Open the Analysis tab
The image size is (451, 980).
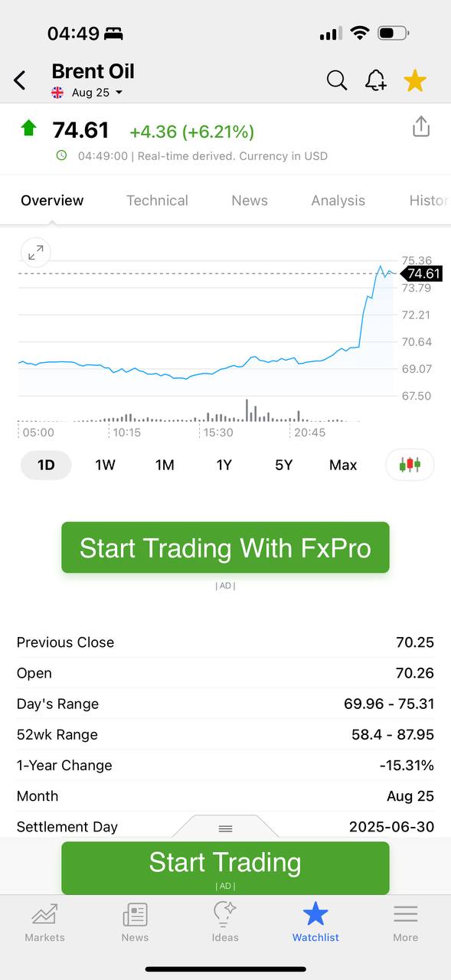coord(338,201)
